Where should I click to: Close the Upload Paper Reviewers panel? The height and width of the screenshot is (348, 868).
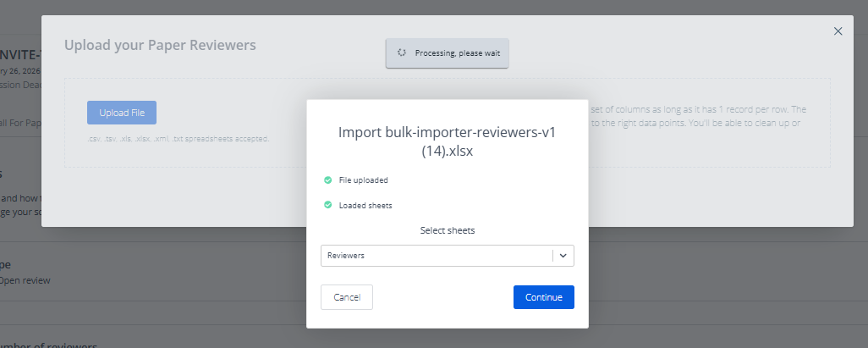[838, 31]
